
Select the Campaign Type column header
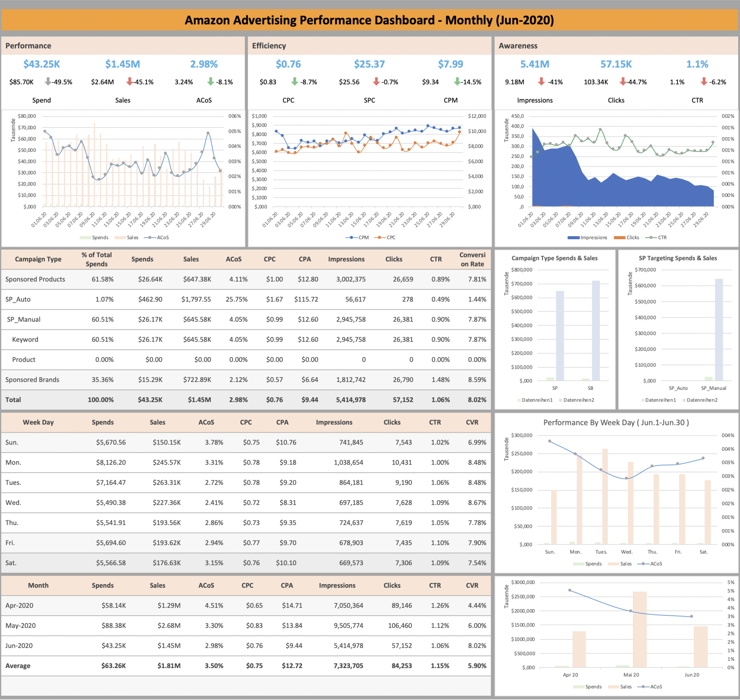pos(38,259)
